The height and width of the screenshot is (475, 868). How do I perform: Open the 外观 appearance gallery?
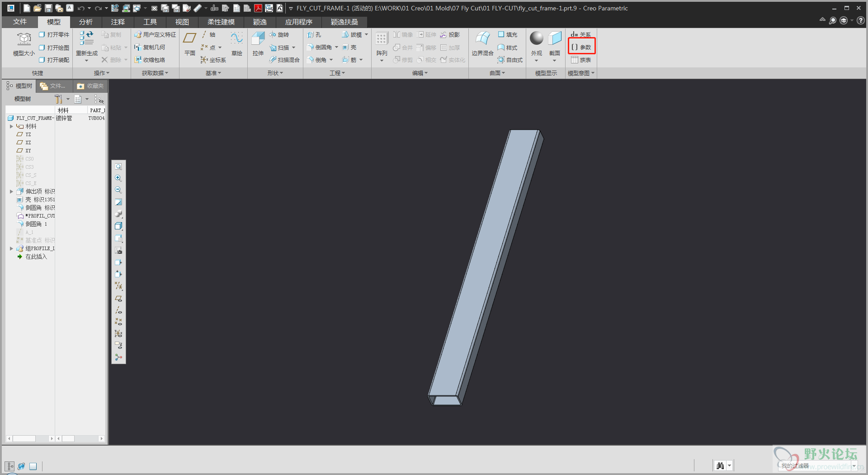pos(536,47)
